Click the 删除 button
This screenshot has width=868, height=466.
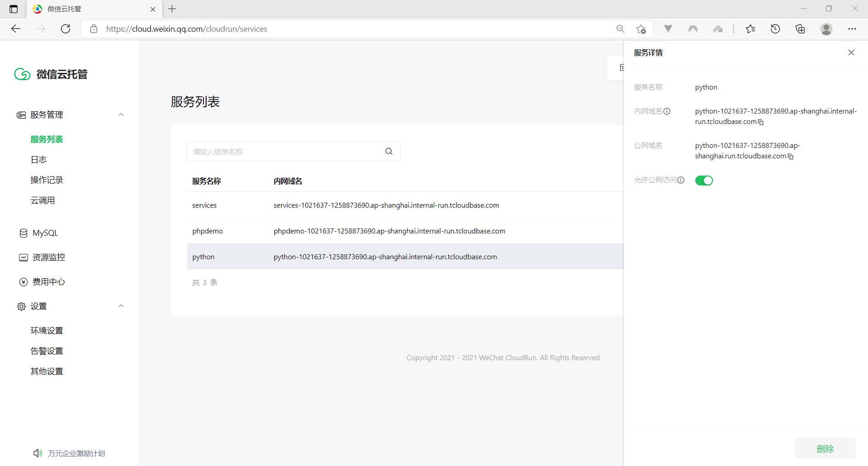coord(825,448)
